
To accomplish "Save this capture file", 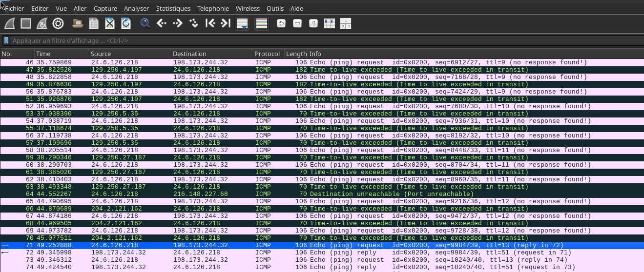I will (x=94, y=23).
